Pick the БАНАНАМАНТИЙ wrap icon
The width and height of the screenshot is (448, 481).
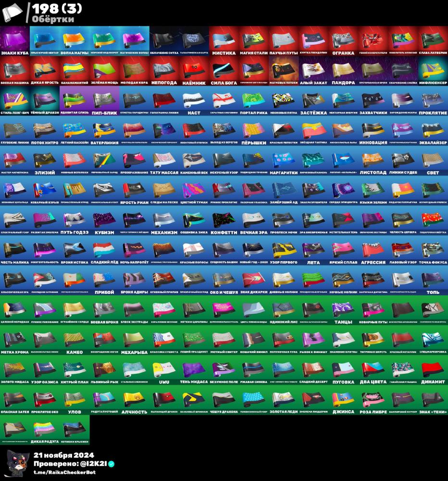click(x=75, y=68)
